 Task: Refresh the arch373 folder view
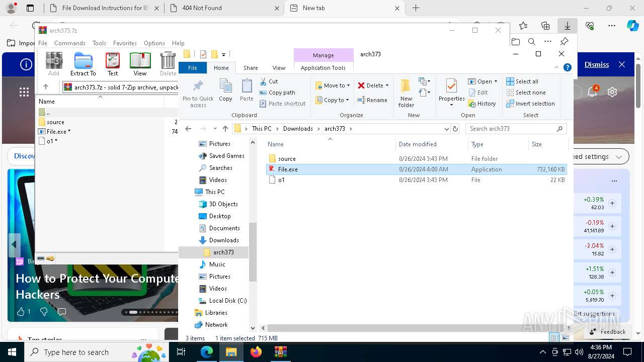(x=455, y=129)
